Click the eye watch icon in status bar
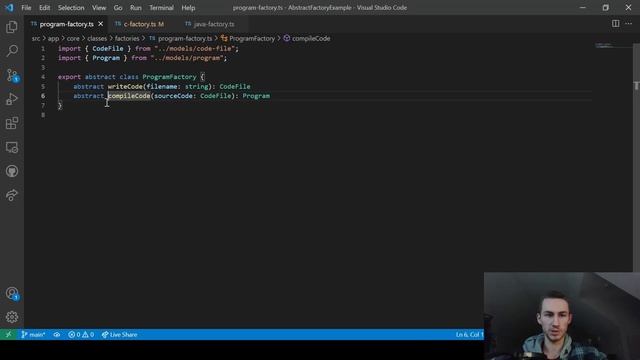 coord(57,335)
